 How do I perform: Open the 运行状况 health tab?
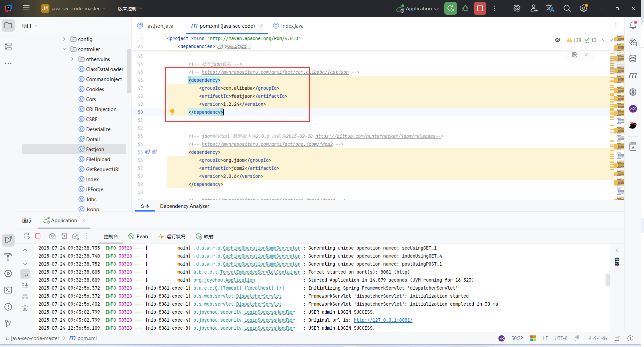click(x=172, y=236)
